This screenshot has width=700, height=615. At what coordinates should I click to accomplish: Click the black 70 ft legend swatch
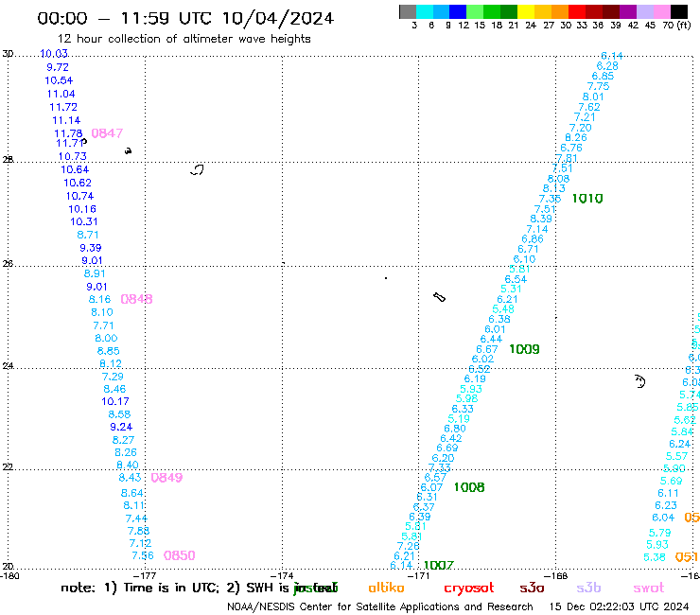click(679, 11)
